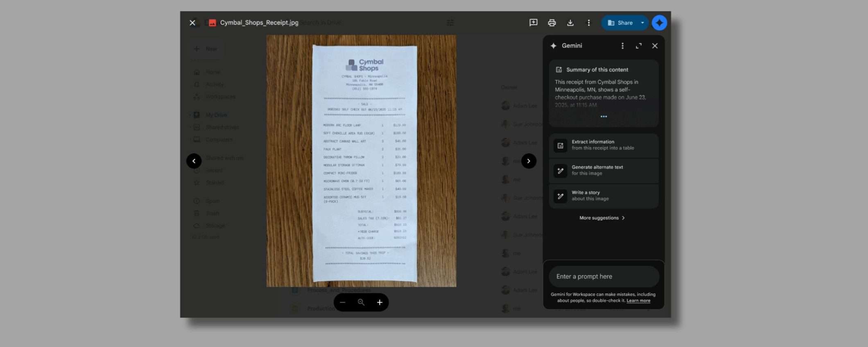Download the receipt file
Viewport: 868px width, 347px height.
570,23
